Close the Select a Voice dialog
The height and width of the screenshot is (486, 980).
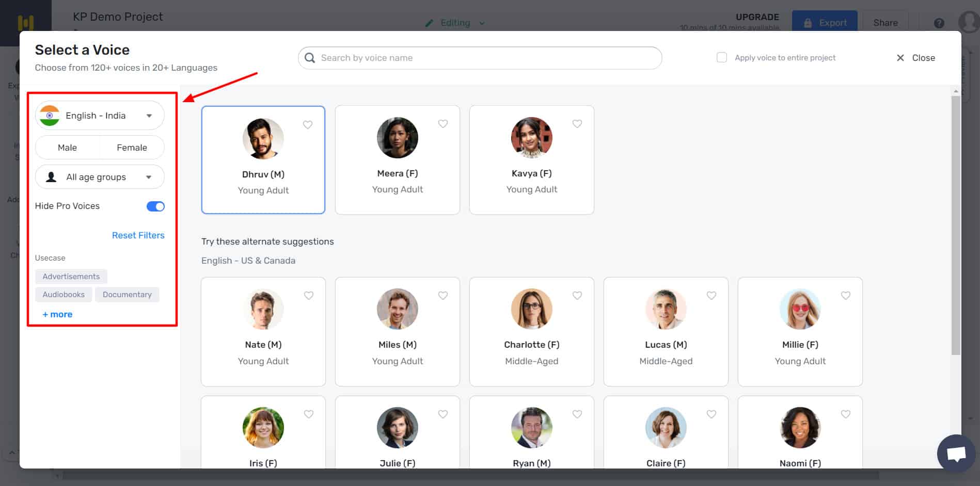(x=916, y=58)
